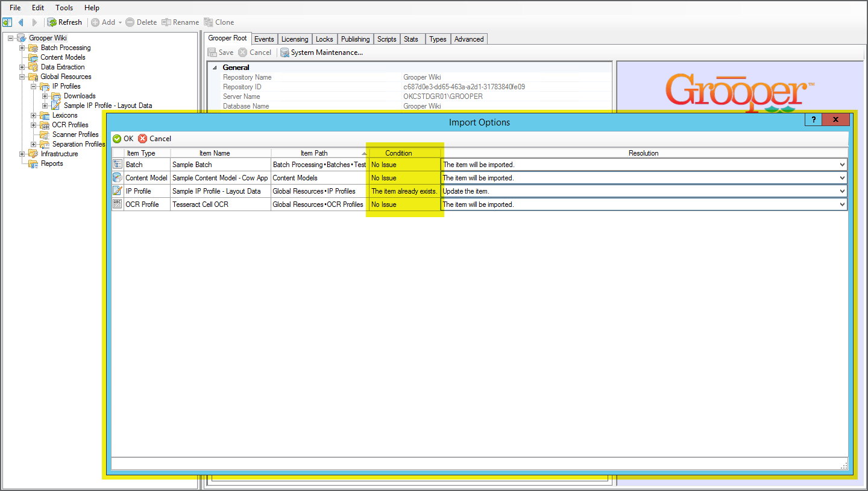Expand the Downloads tree node

(45, 96)
